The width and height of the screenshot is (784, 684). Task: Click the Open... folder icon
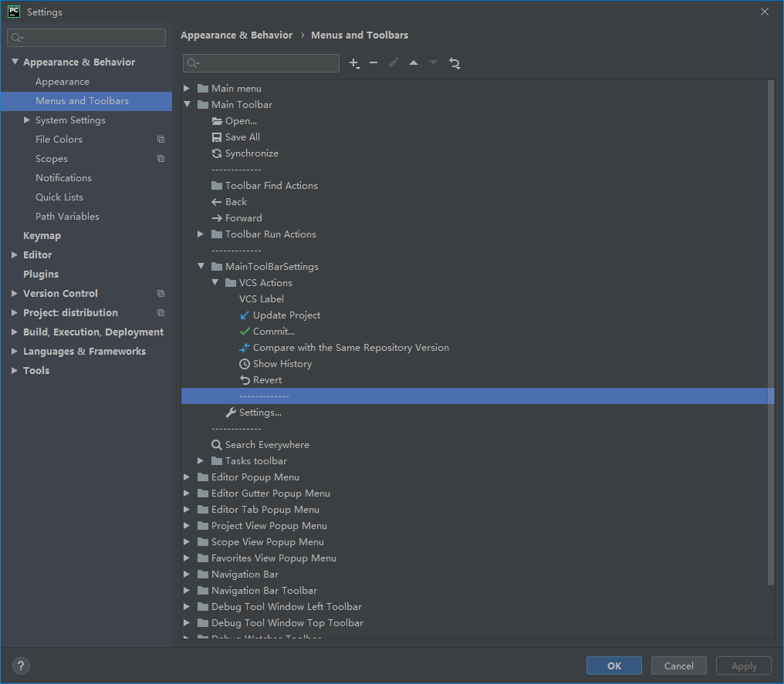217,121
